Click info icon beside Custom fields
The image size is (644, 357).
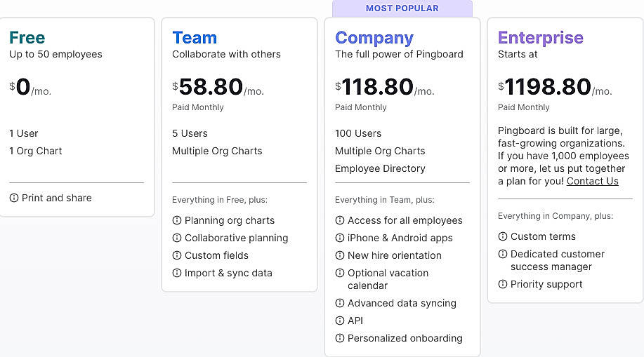[x=177, y=255]
